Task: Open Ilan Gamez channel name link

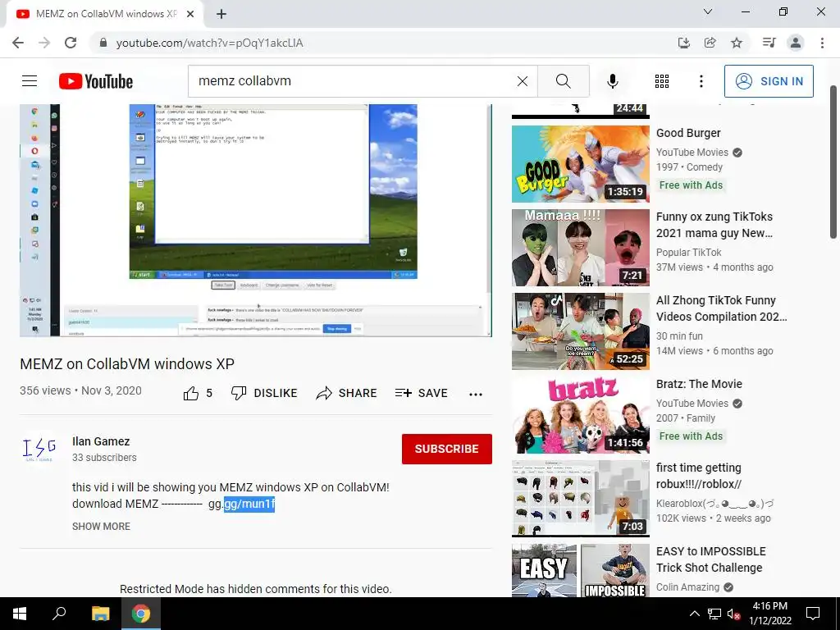Action: click(101, 441)
